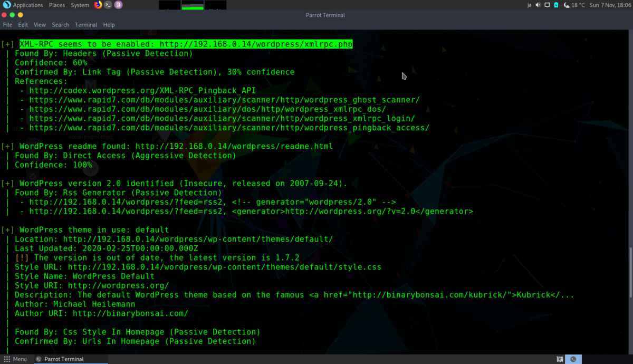Image resolution: width=633 pixels, height=364 pixels.
Task: Click the weather moon-cloud icon
Action: [567, 5]
